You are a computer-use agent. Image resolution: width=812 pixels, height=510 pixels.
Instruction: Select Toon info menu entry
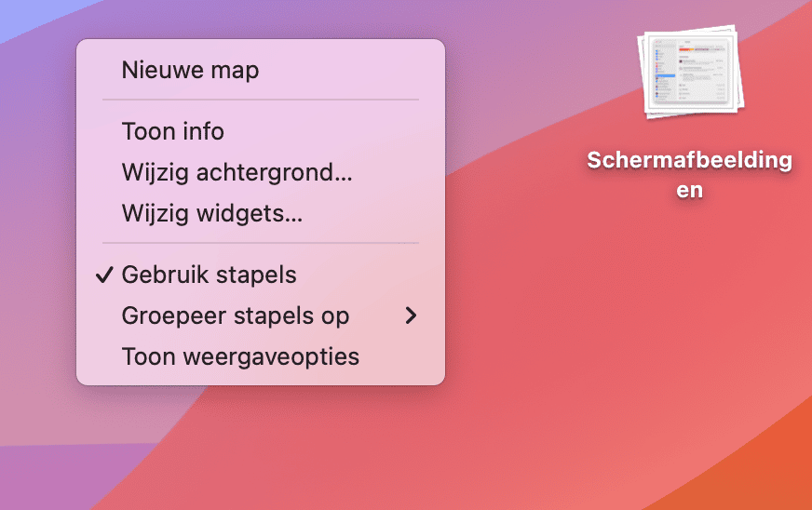click(261, 131)
